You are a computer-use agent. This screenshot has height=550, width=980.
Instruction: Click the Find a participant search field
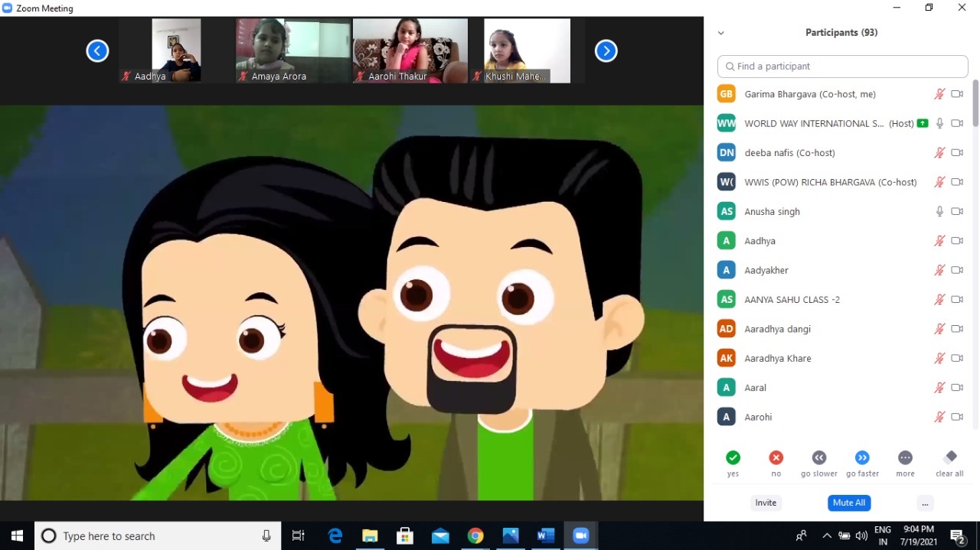(843, 67)
